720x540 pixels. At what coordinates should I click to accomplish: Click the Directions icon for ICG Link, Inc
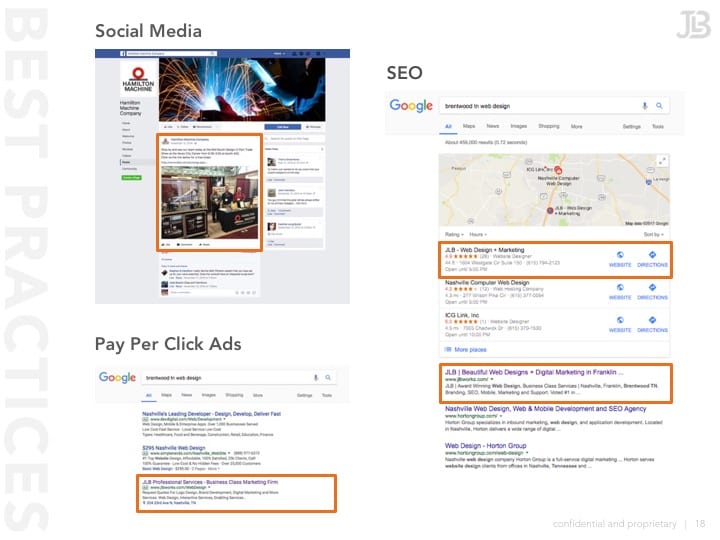click(x=652, y=320)
